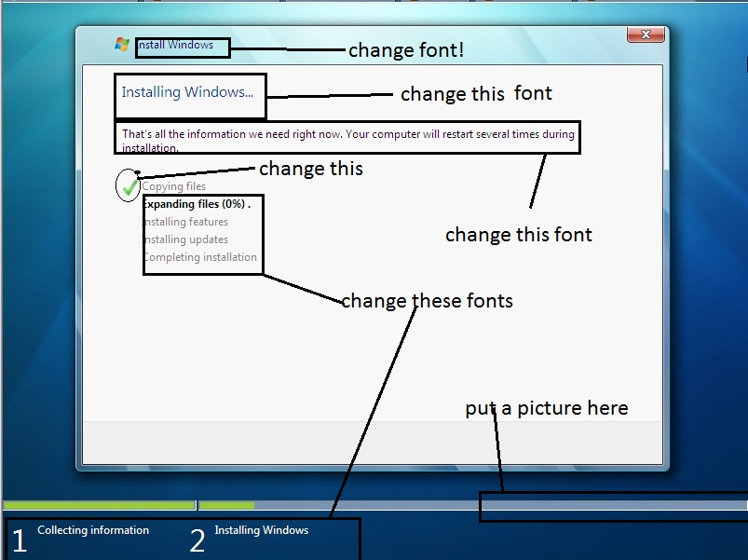Click the stage number 1
This screenshot has height=560, width=748.
19,541
